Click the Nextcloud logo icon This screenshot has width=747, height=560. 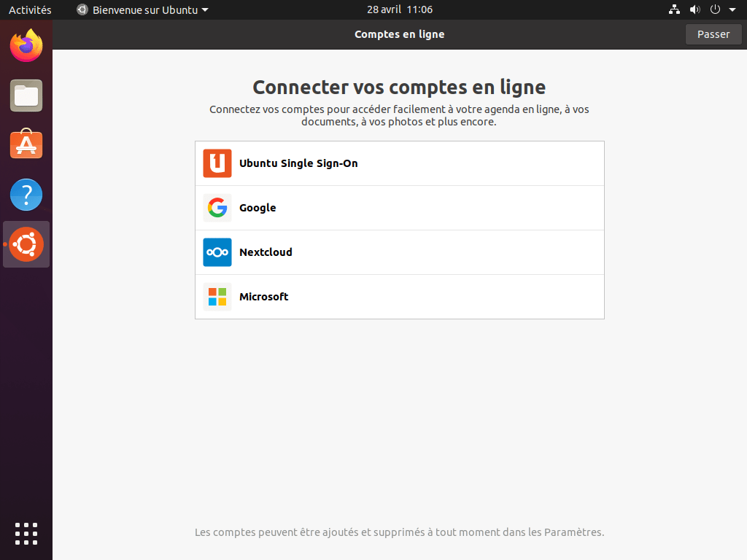point(217,252)
